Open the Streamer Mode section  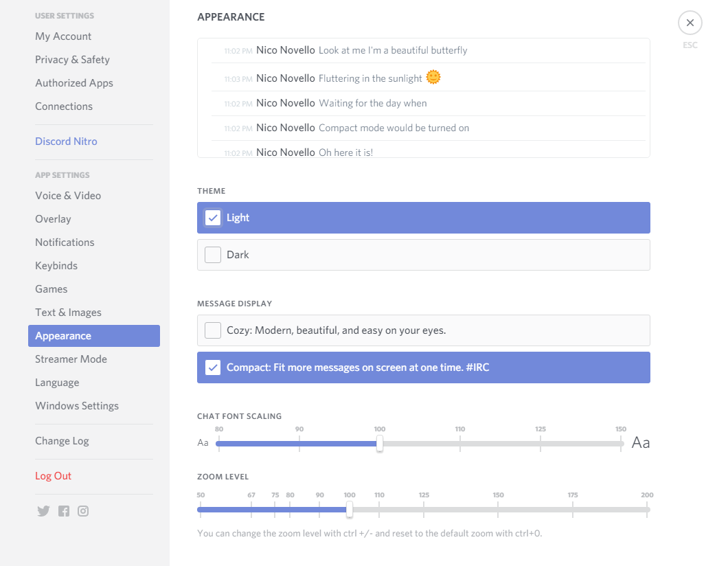pos(71,359)
